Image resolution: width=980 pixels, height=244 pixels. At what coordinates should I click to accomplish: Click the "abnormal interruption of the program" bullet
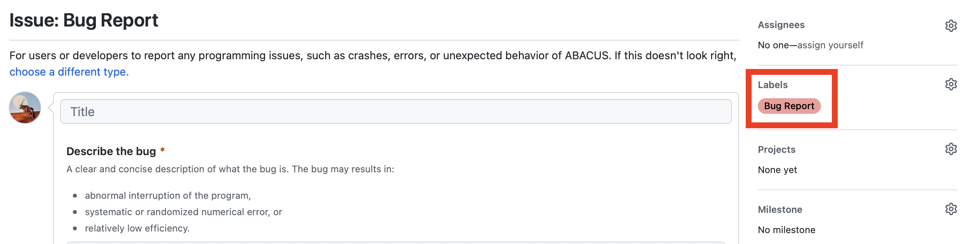[x=168, y=196]
